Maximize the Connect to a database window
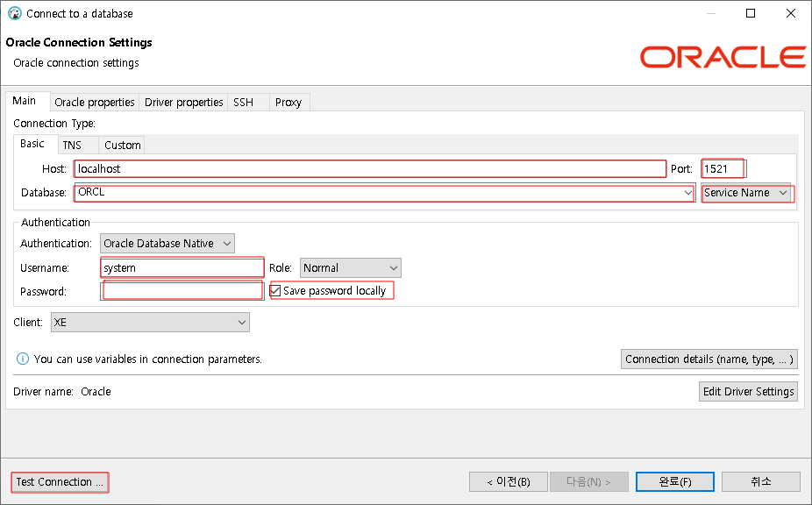Image resolution: width=812 pixels, height=505 pixels. click(751, 13)
